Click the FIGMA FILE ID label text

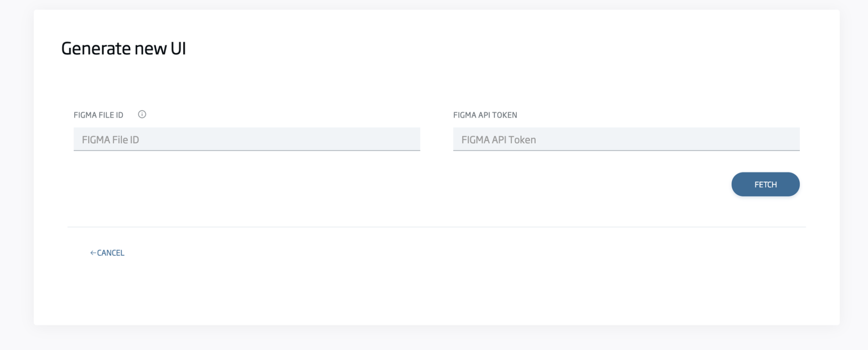pos(99,115)
